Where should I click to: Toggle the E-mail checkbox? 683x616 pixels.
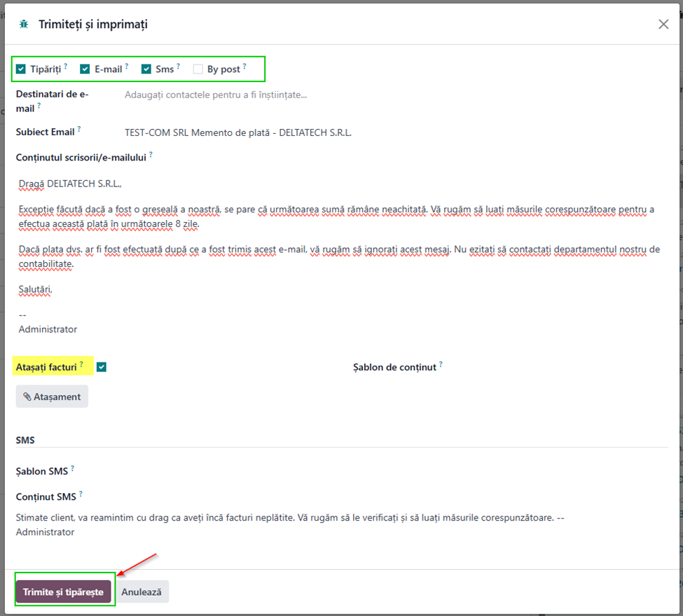pos(85,69)
